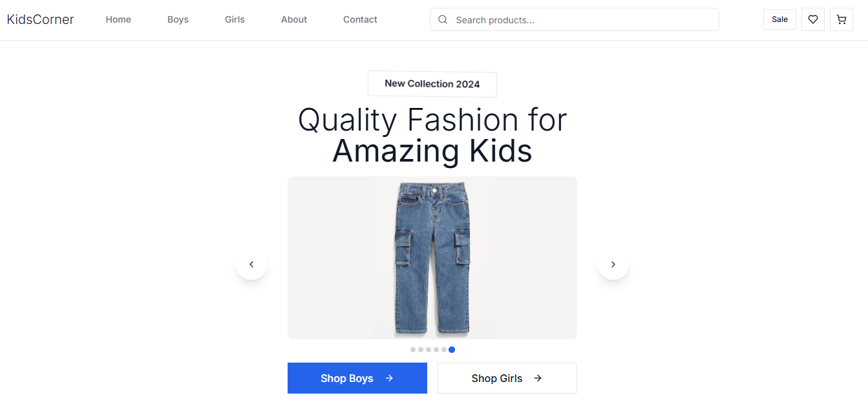
Task: Advance to the next carousel slide
Action: pyautogui.click(x=613, y=264)
